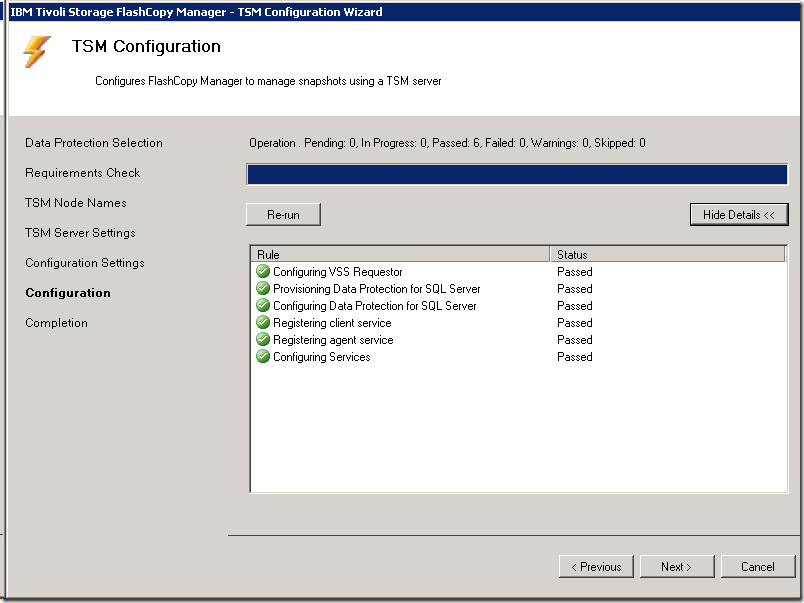Open the Configuration Settings step
The height and width of the screenshot is (603, 804).
point(85,263)
